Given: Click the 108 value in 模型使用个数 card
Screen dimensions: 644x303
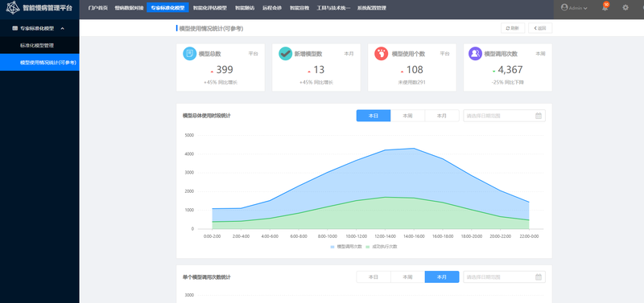Looking at the screenshot, I should click(415, 70).
